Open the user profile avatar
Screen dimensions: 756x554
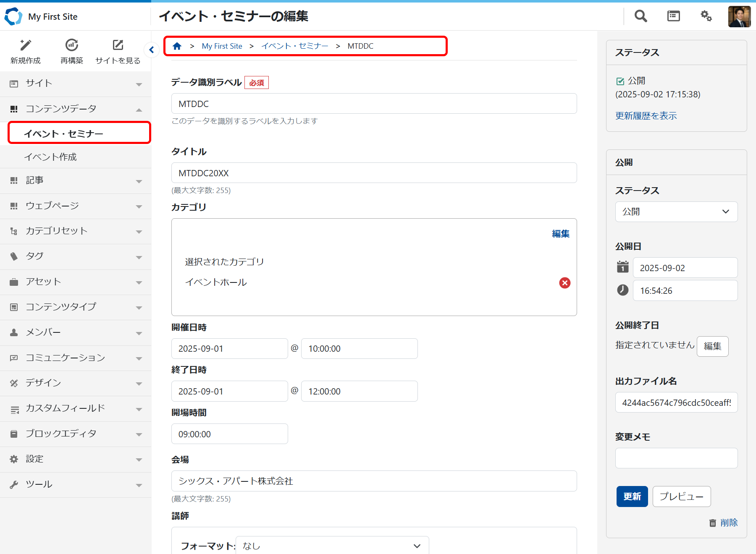pyautogui.click(x=739, y=17)
